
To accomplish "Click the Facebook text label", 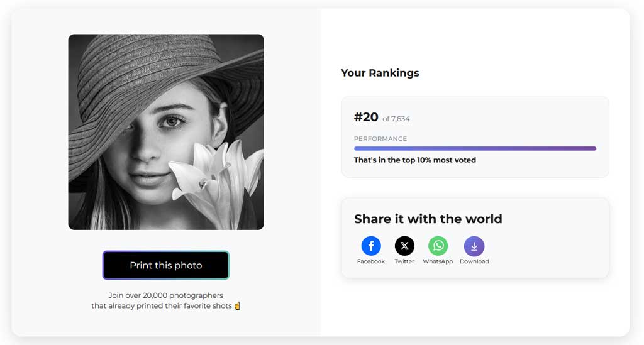I will click(371, 261).
